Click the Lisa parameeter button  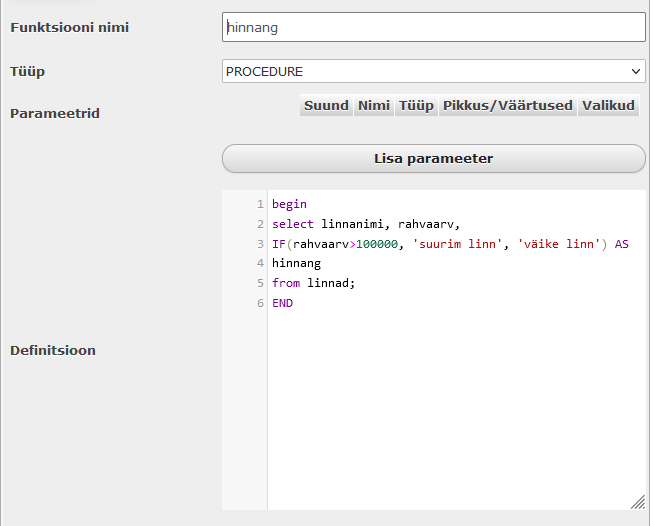(x=434, y=158)
